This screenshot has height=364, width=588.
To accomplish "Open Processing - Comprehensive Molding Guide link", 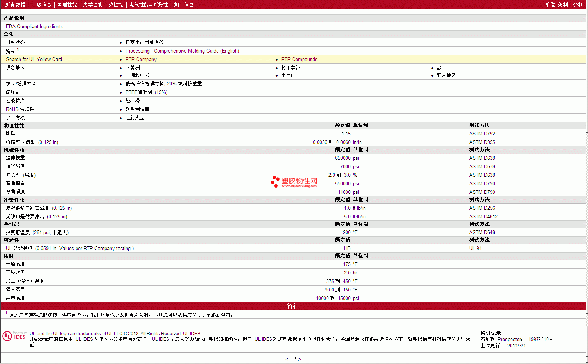I will coord(182,51).
